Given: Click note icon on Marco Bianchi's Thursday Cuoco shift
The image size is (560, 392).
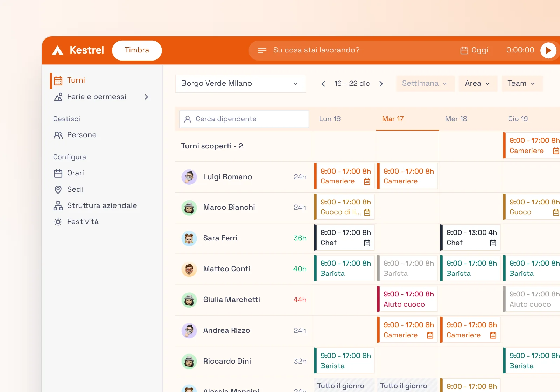Looking at the screenshot, I should 556,212.
